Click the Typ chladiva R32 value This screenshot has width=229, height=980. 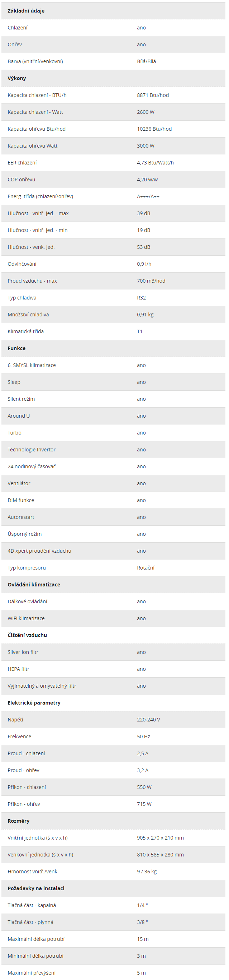pos(141,297)
